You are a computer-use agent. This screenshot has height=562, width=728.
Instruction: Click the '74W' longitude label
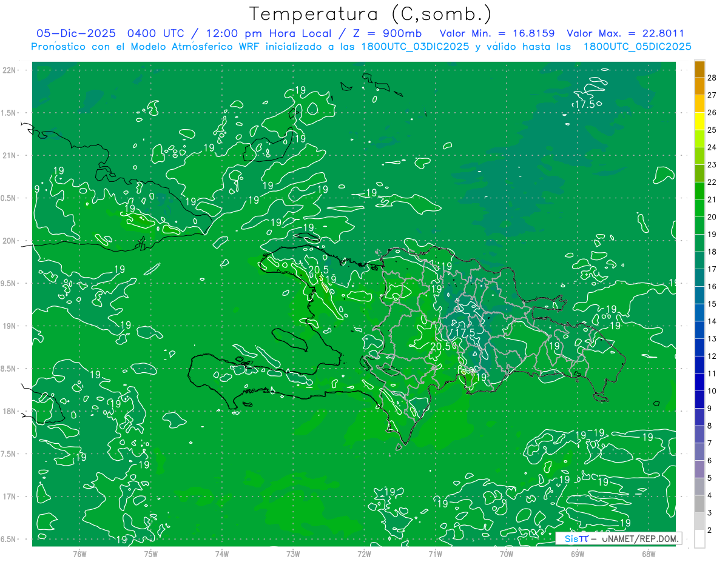[x=222, y=554]
